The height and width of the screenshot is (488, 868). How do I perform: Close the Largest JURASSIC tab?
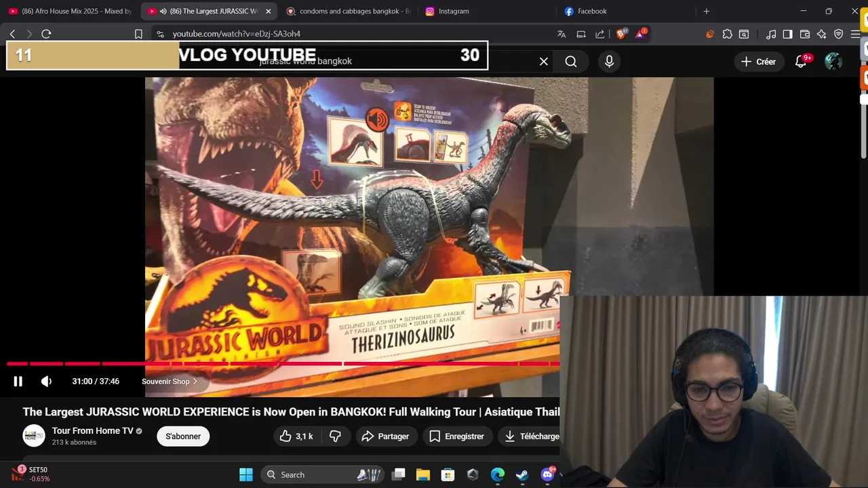(x=268, y=11)
